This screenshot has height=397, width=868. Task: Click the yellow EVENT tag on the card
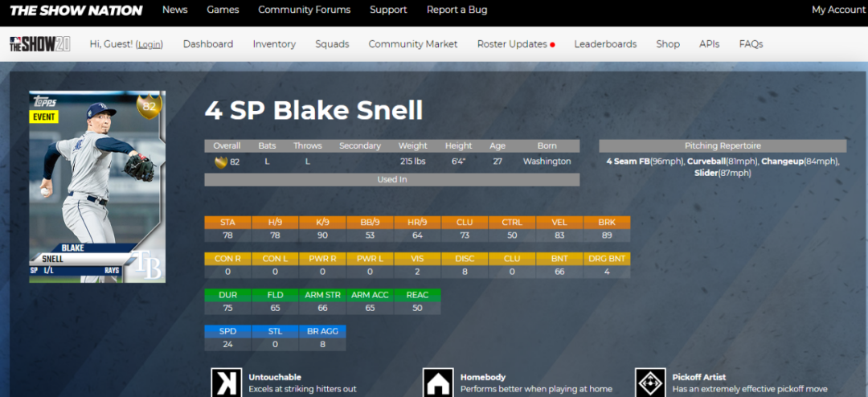coord(44,117)
